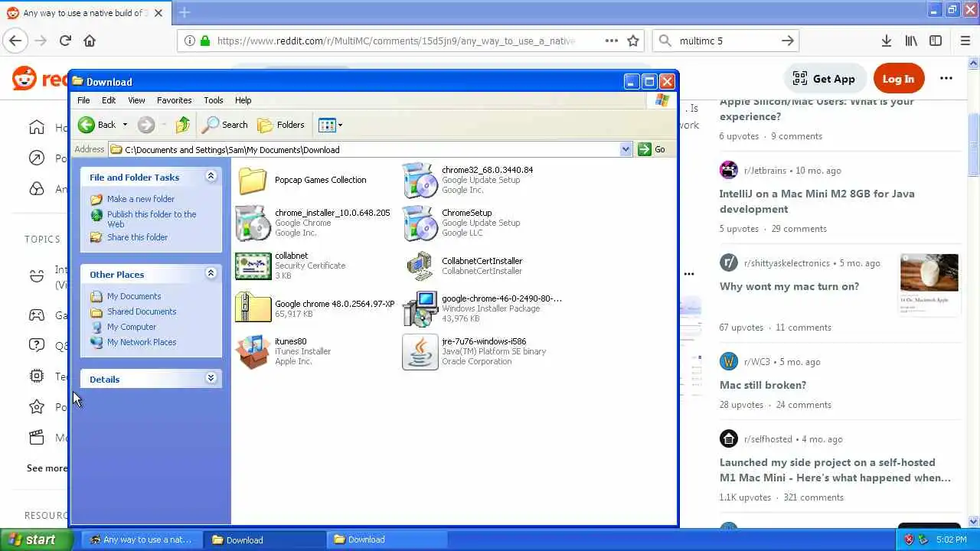Viewport: 980px width, 551px height.
Task: Select the Google chrome 48.0.2564.97-XP zip icon
Action: [253, 308]
